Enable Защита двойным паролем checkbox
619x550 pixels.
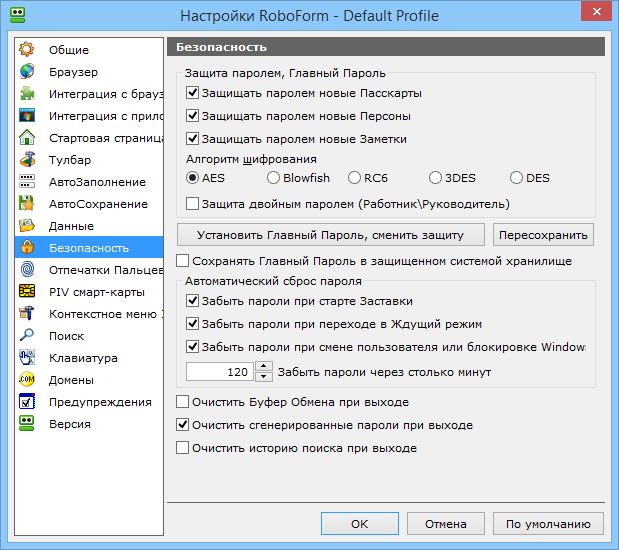192,204
